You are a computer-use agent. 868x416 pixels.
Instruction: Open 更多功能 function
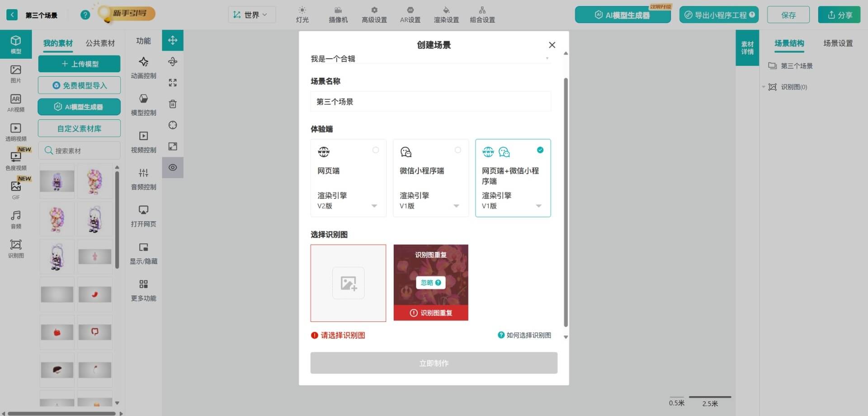[x=143, y=290]
